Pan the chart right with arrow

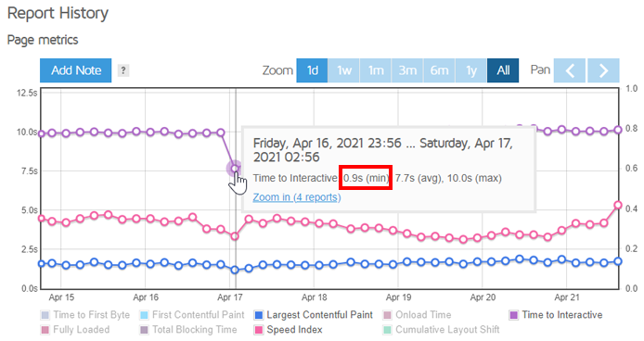click(603, 70)
